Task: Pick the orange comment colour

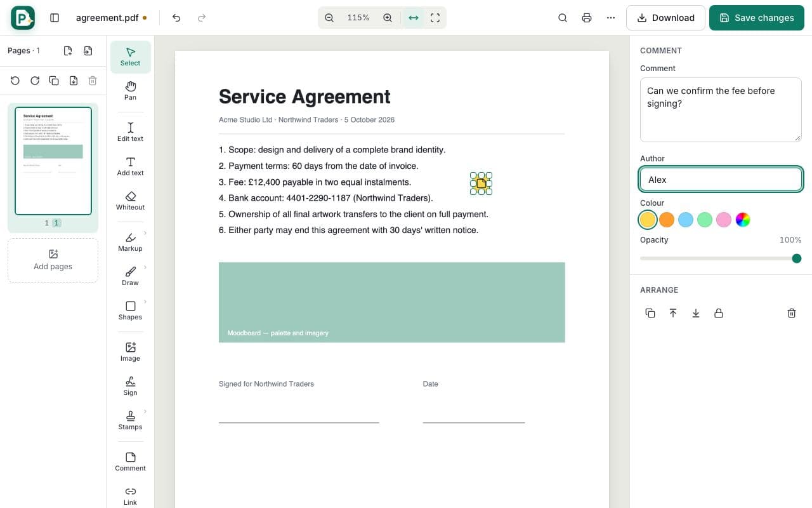Action: 667,220
